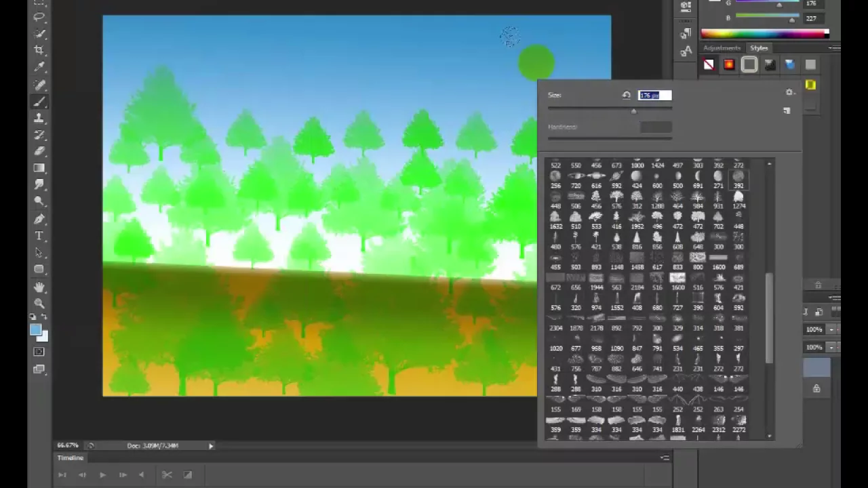868x488 pixels.
Task: Split clip with Timeline scissors icon
Action: (167, 474)
